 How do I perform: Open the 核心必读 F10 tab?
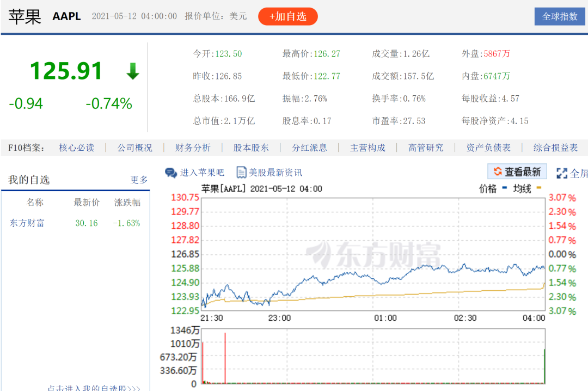77,148
